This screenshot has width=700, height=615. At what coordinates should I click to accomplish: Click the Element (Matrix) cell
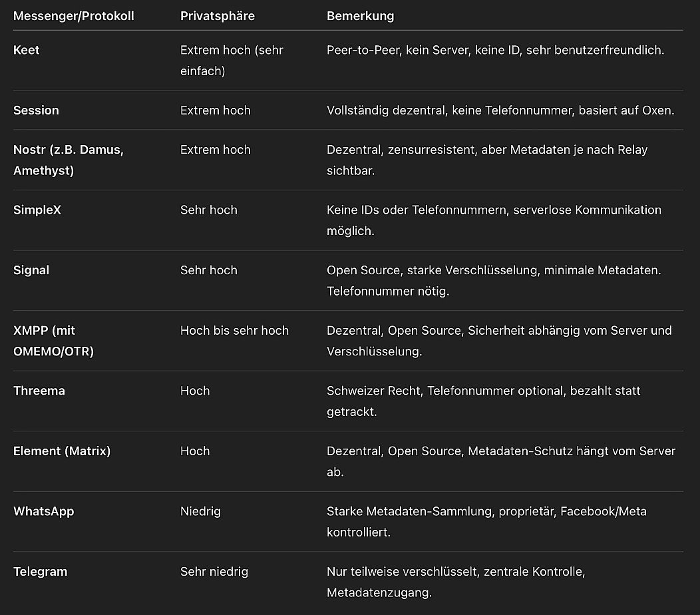[62, 451]
